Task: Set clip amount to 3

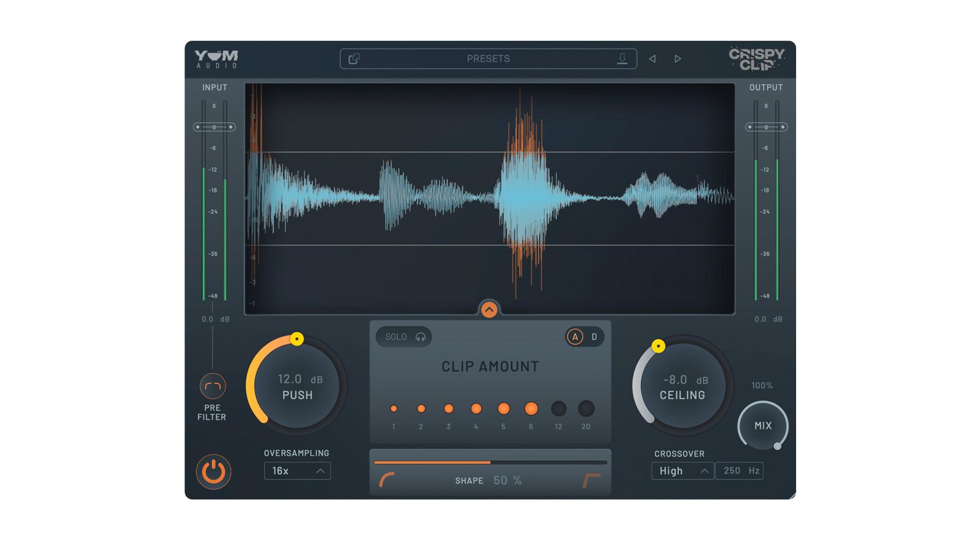Action: (449, 409)
